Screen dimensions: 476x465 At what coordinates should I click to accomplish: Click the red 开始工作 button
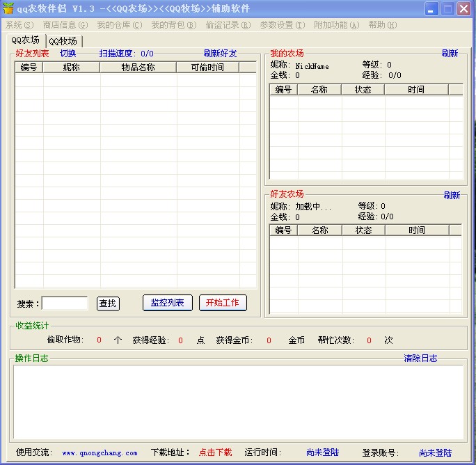(x=223, y=303)
